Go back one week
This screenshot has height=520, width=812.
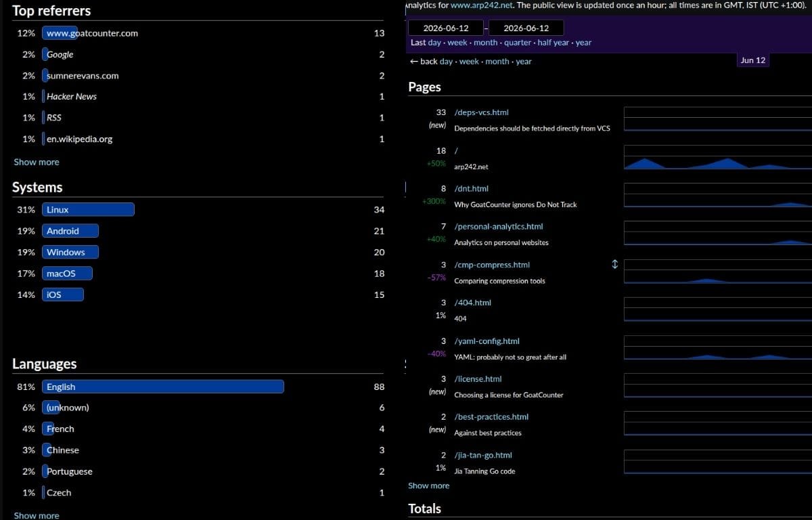click(469, 61)
